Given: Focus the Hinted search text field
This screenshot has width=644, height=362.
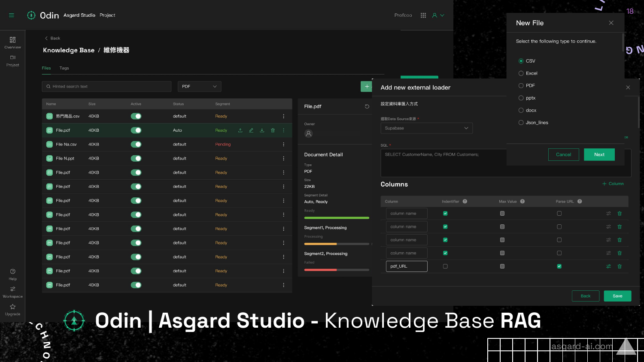Looking at the screenshot, I should [106, 87].
